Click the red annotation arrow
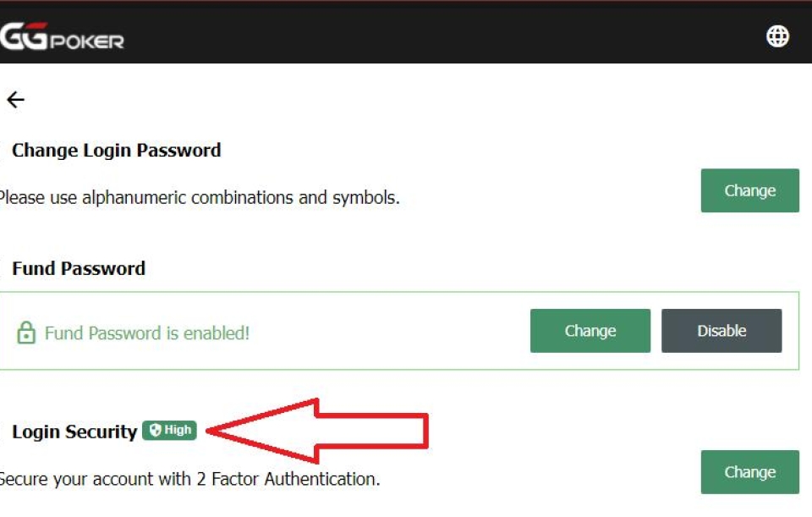This screenshot has height=517, width=812. click(317, 431)
